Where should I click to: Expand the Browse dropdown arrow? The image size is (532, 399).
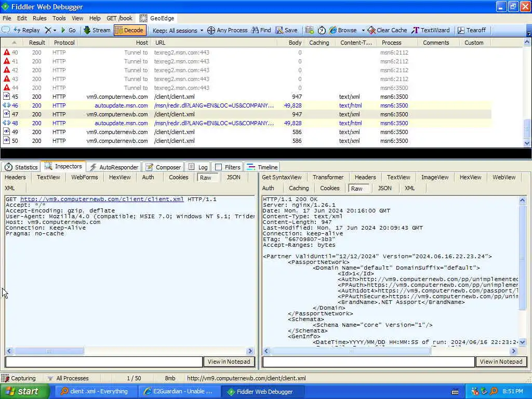point(363,30)
